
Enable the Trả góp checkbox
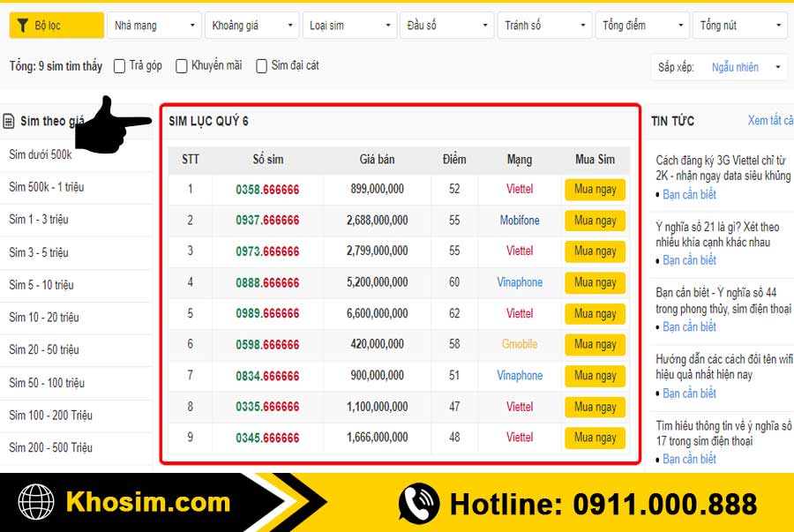tap(118, 65)
